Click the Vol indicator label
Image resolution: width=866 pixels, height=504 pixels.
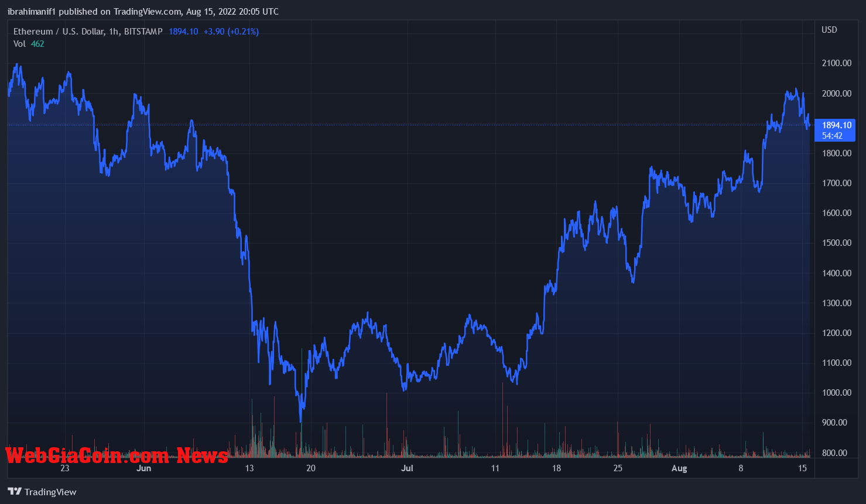pos(19,44)
